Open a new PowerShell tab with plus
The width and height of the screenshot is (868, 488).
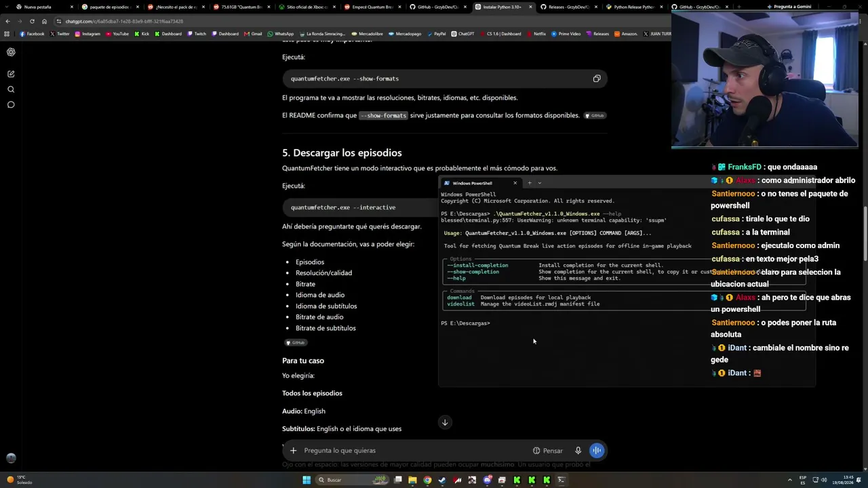(x=530, y=183)
